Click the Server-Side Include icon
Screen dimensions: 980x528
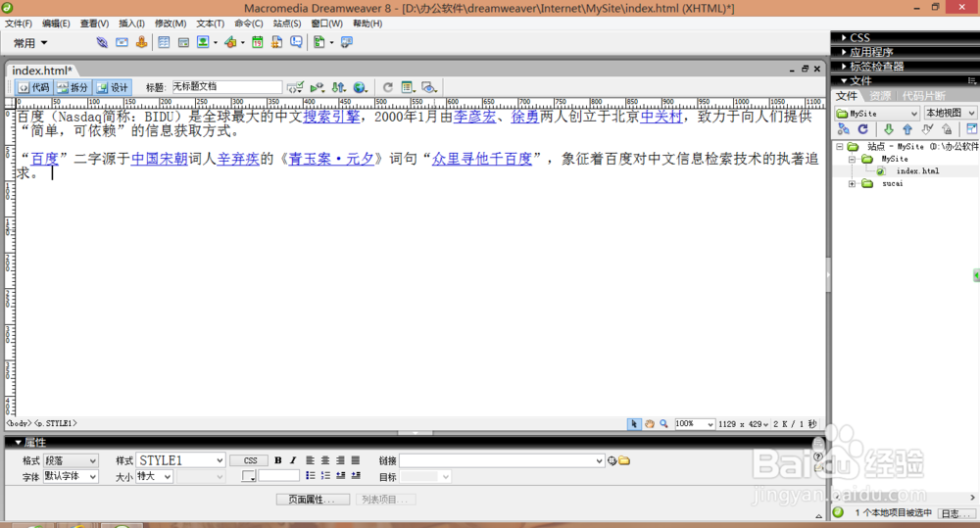pyautogui.click(x=277, y=42)
